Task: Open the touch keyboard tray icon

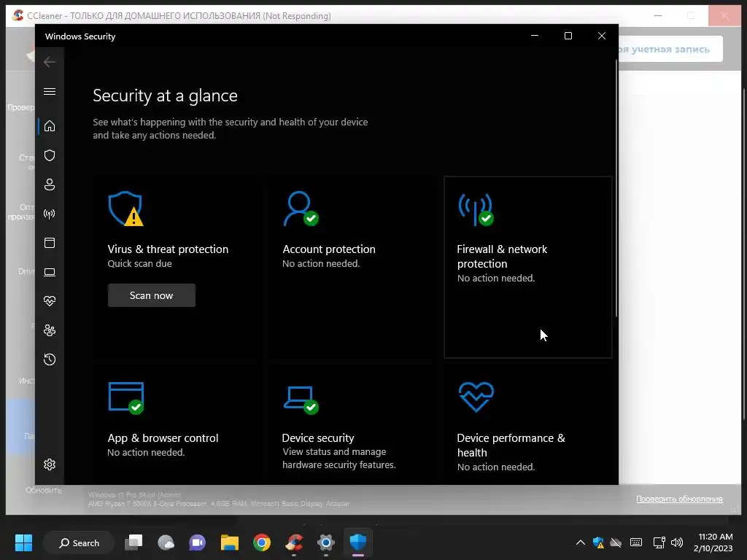Action: coord(636,542)
